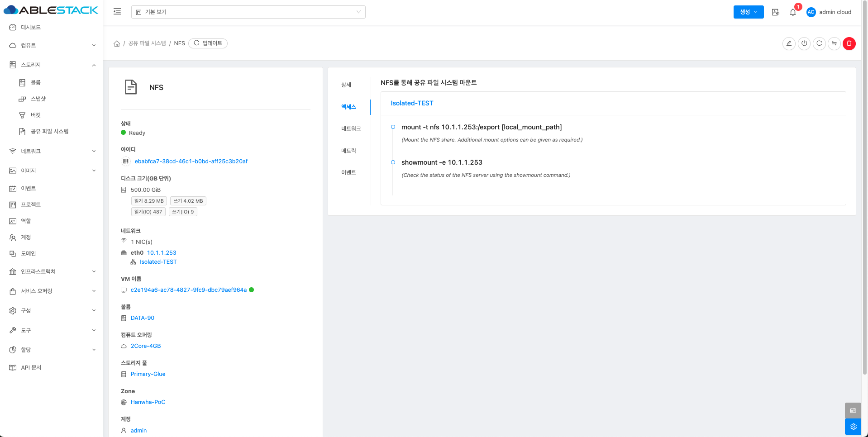Open the notification bell

(793, 12)
